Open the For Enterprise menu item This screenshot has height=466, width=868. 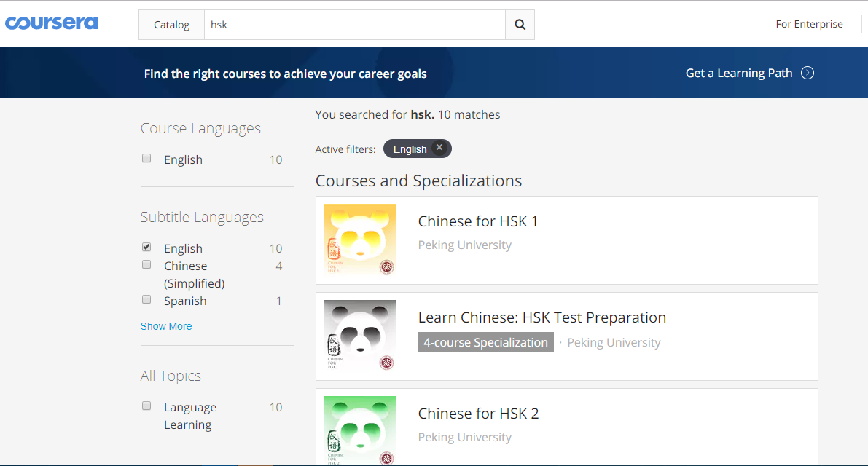point(809,24)
